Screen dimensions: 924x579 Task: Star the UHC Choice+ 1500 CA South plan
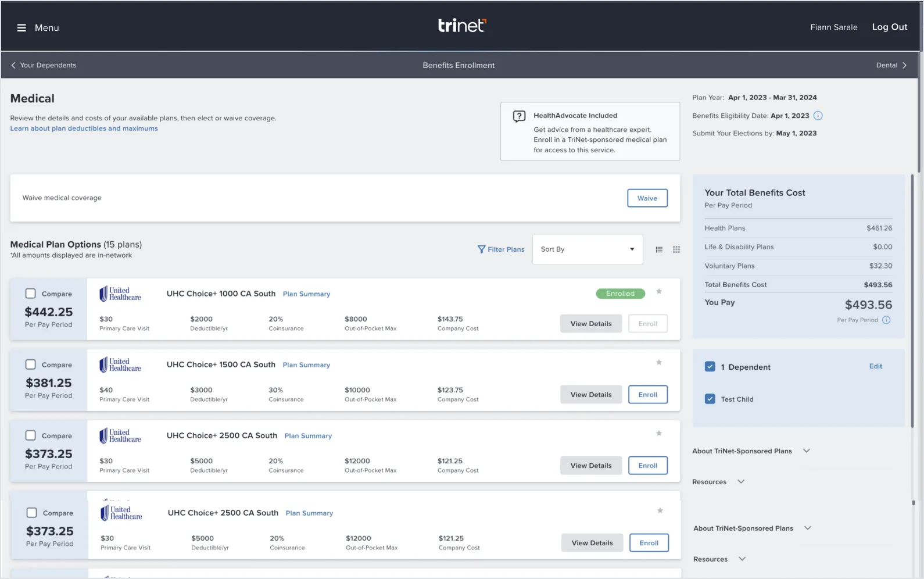659,362
